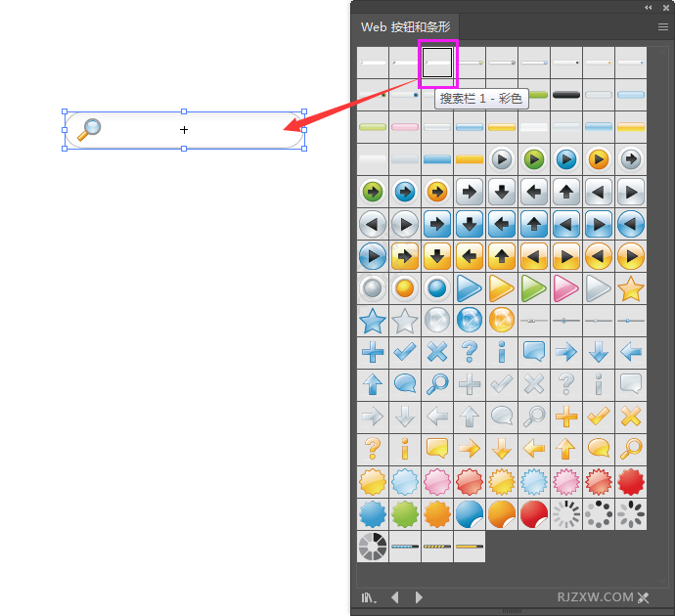Select the red peeling sticker symbol
Screen dimensions: 675x616
[x=534, y=513]
